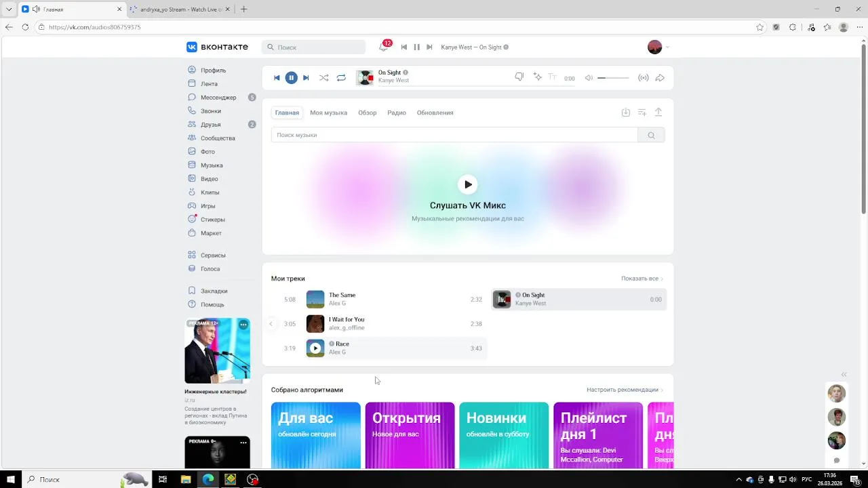Switch to Обзор tab
The image size is (868, 488).
point(368,113)
